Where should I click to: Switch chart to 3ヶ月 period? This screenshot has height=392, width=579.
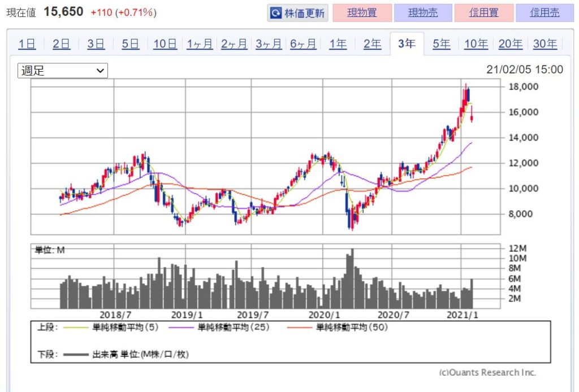[x=269, y=44]
